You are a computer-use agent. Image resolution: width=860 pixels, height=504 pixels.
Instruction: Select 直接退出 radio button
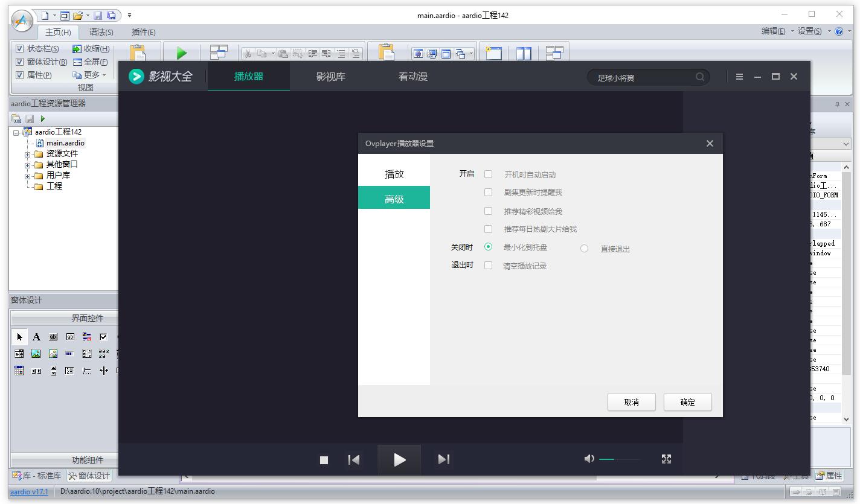tap(584, 248)
